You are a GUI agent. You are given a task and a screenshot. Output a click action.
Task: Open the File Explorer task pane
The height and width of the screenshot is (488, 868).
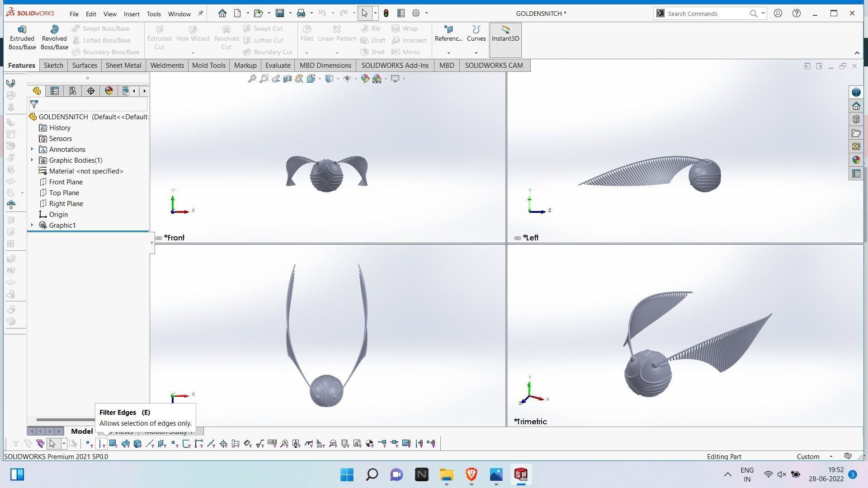point(856,133)
